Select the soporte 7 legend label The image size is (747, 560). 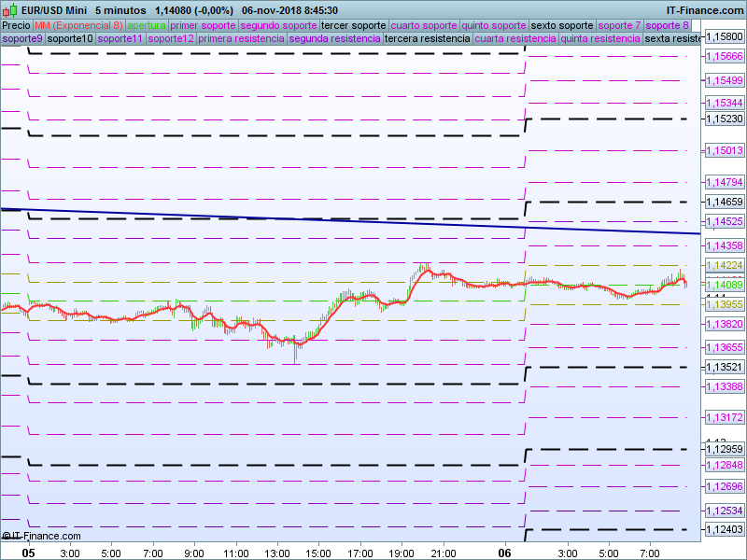click(x=619, y=25)
